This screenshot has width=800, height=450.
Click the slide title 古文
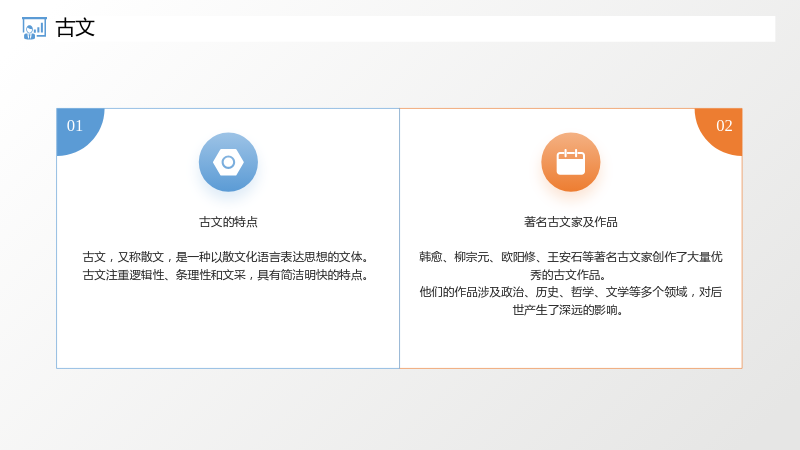[75, 28]
